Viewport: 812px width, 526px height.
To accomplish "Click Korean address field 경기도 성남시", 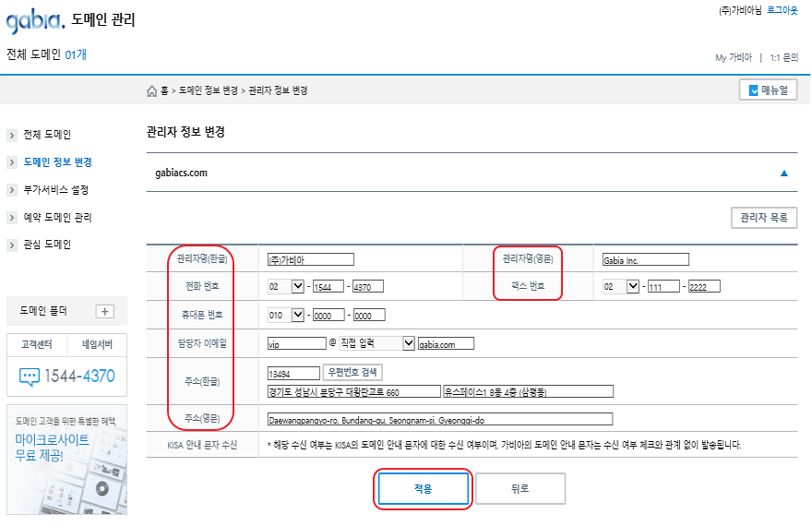I will pyautogui.click(x=354, y=391).
